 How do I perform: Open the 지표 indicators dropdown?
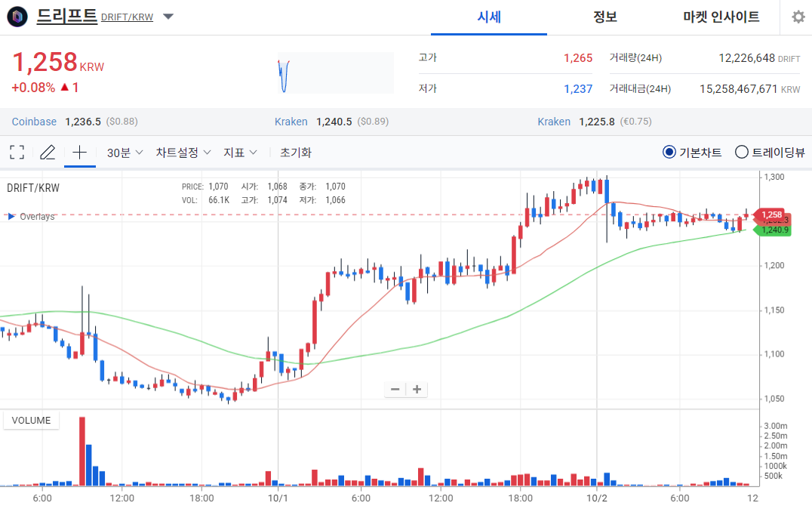[x=240, y=153]
